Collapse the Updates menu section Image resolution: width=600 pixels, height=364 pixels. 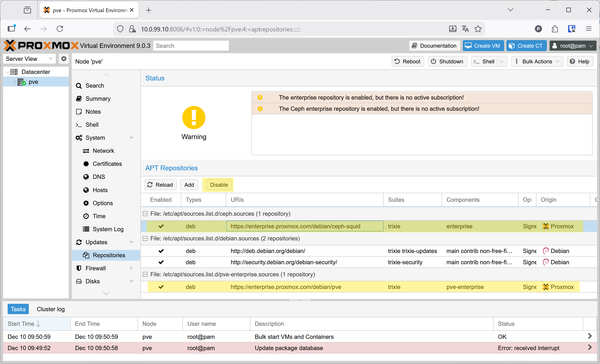tap(131, 242)
